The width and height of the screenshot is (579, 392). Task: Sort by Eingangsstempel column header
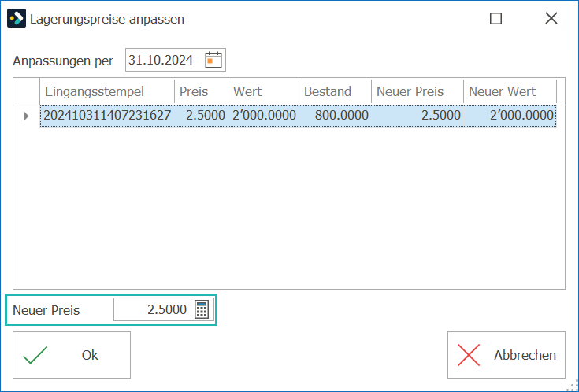(x=107, y=91)
